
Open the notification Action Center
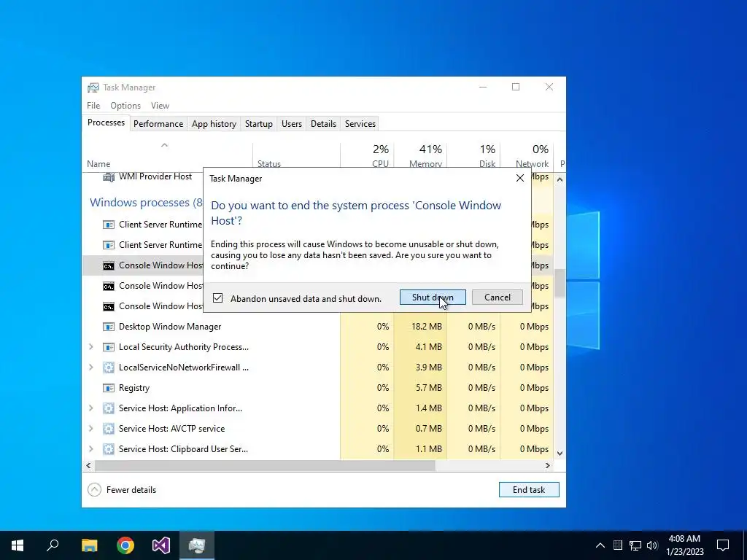(723, 545)
